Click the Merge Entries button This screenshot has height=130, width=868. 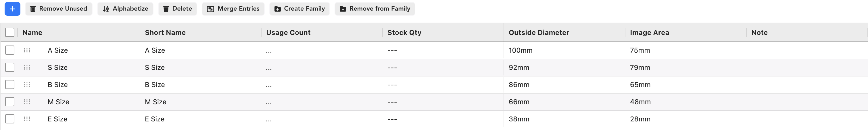(233, 9)
